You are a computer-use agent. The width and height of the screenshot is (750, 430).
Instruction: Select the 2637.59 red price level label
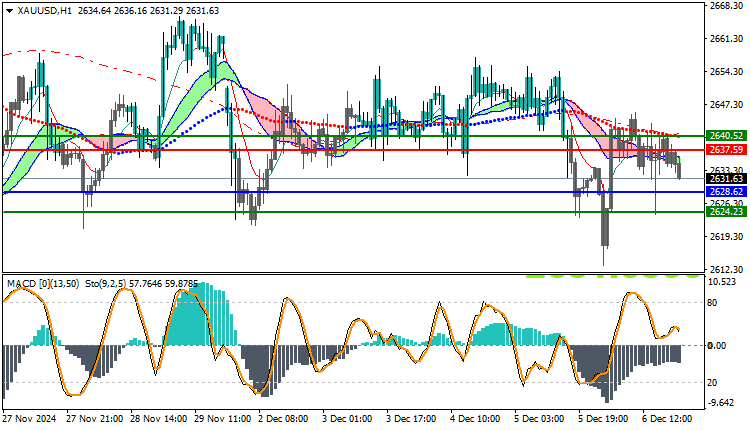pos(726,150)
